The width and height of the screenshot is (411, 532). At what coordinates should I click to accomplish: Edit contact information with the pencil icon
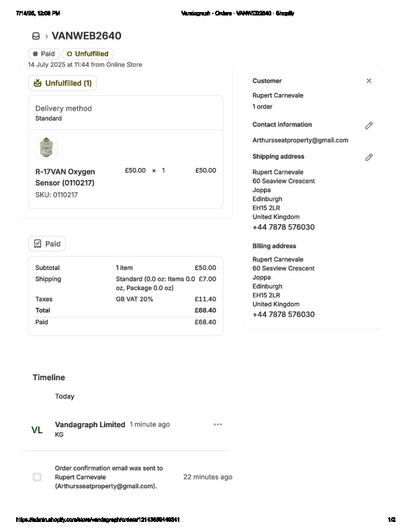coord(369,126)
